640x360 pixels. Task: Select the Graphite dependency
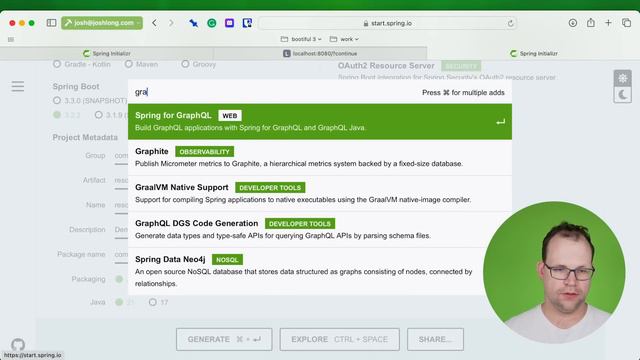[x=320, y=158]
